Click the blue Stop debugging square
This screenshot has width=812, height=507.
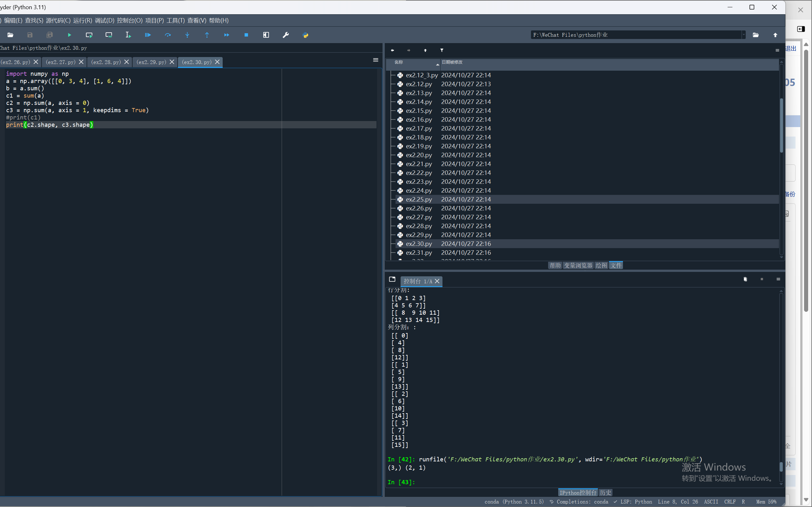[246, 35]
